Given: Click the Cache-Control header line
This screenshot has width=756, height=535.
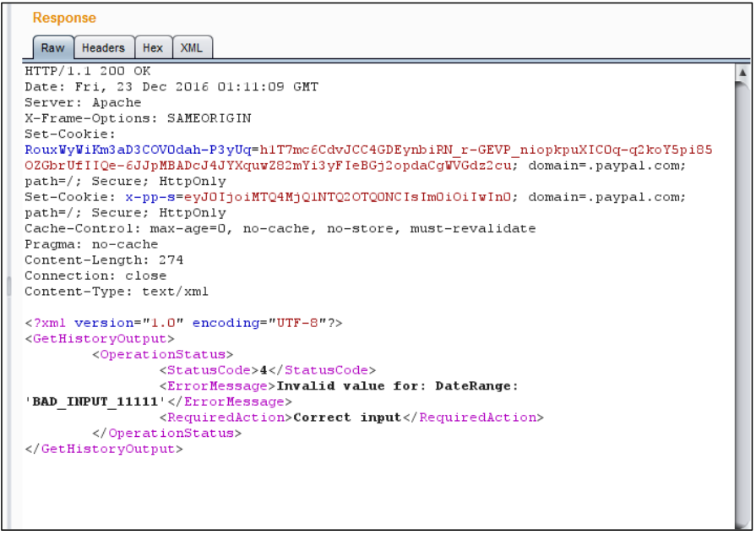Looking at the screenshot, I should coord(280,229).
